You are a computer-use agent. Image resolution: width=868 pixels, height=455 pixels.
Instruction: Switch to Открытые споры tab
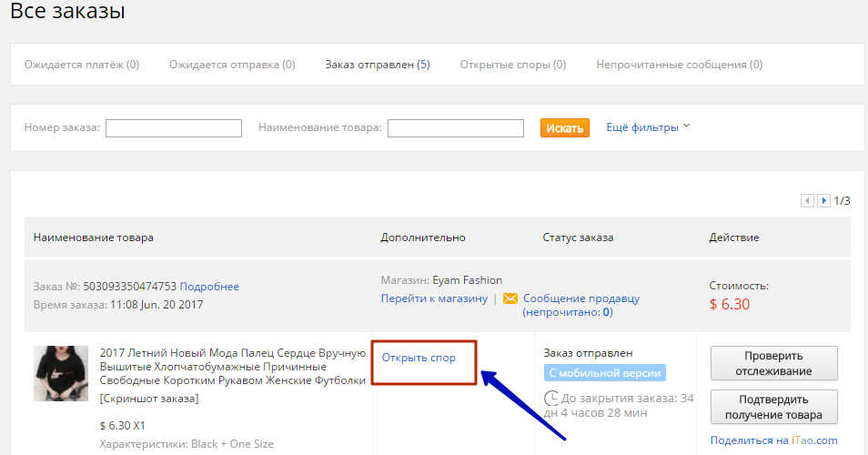click(512, 65)
